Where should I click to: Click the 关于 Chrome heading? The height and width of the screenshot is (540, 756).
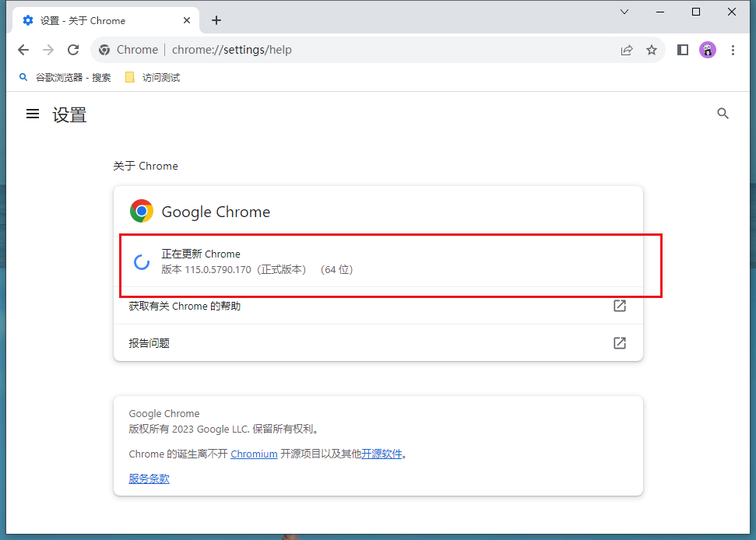point(146,166)
